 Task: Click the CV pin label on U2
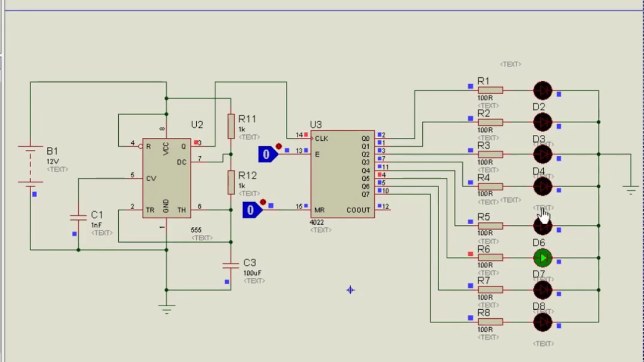click(x=151, y=178)
